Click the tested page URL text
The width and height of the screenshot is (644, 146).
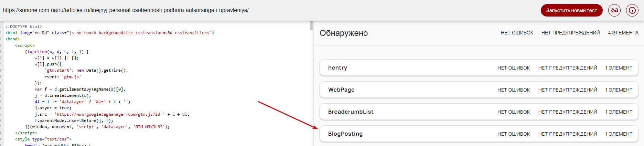coord(126,10)
